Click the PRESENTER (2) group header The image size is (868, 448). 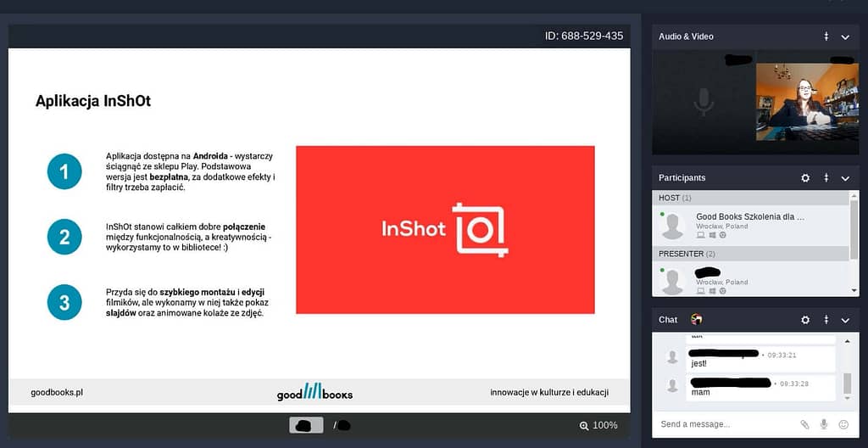click(x=751, y=254)
